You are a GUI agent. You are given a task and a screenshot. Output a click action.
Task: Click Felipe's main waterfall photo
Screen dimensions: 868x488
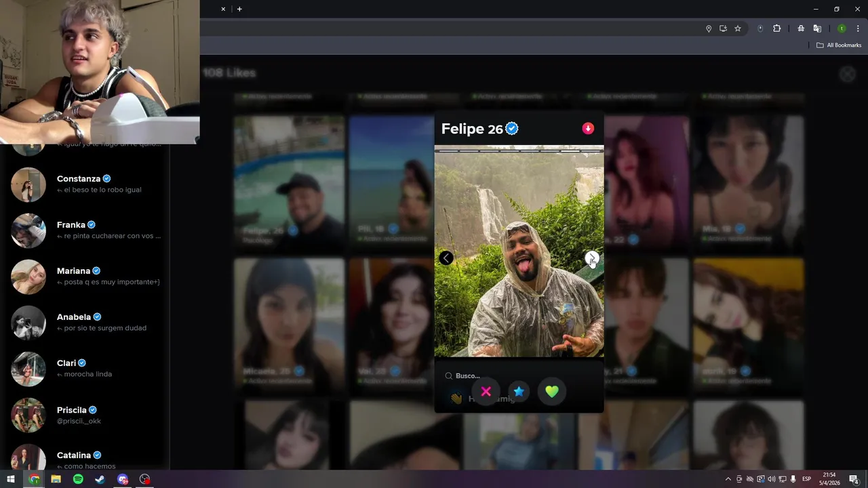[x=519, y=251]
